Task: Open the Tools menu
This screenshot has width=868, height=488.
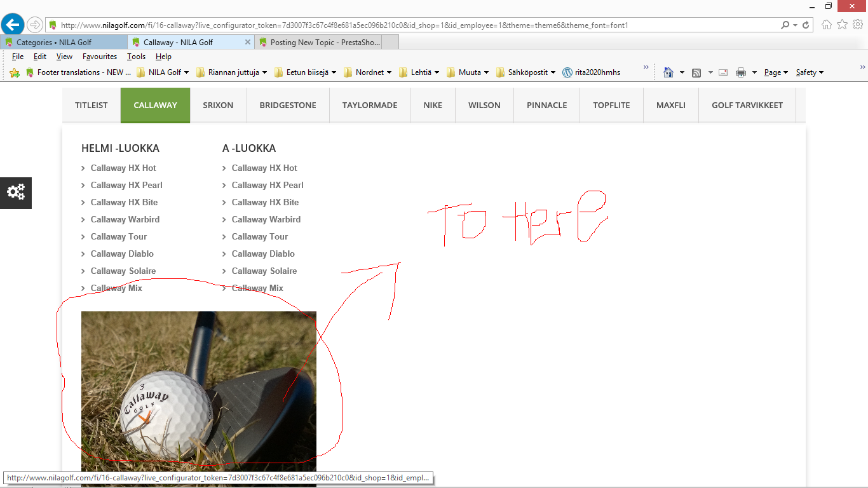Action: [x=136, y=57]
